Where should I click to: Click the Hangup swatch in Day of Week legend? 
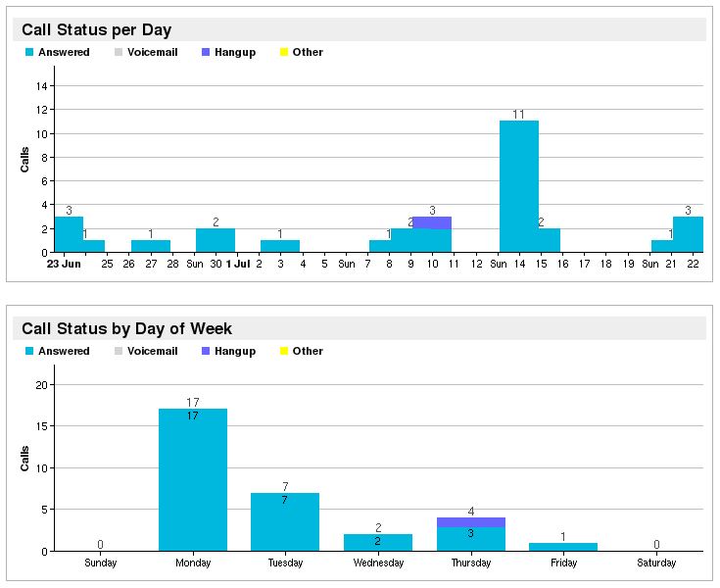coord(206,351)
